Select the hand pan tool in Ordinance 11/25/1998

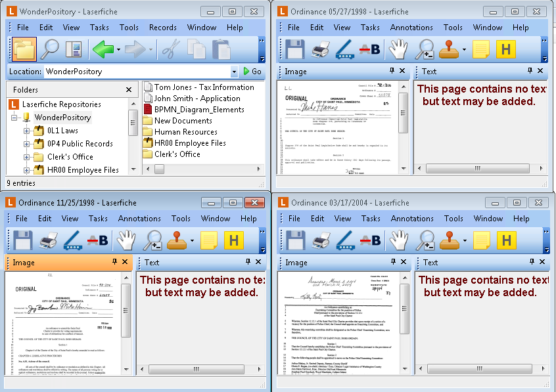click(126, 240)
